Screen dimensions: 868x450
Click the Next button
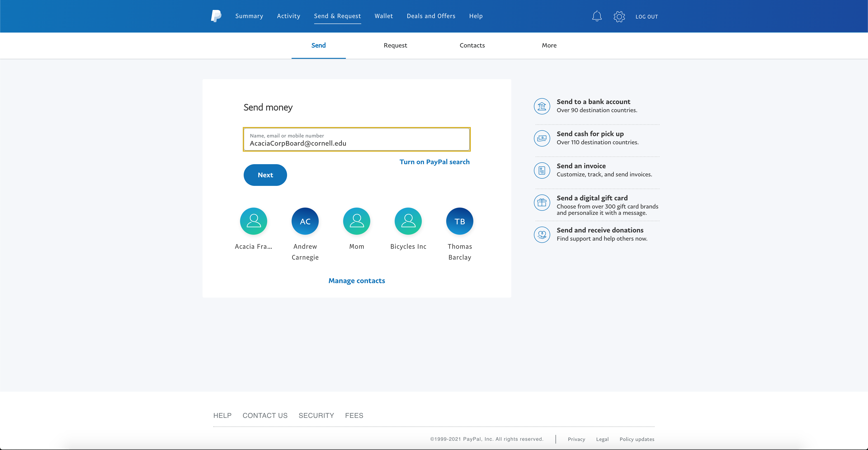(x=265, y=175)
